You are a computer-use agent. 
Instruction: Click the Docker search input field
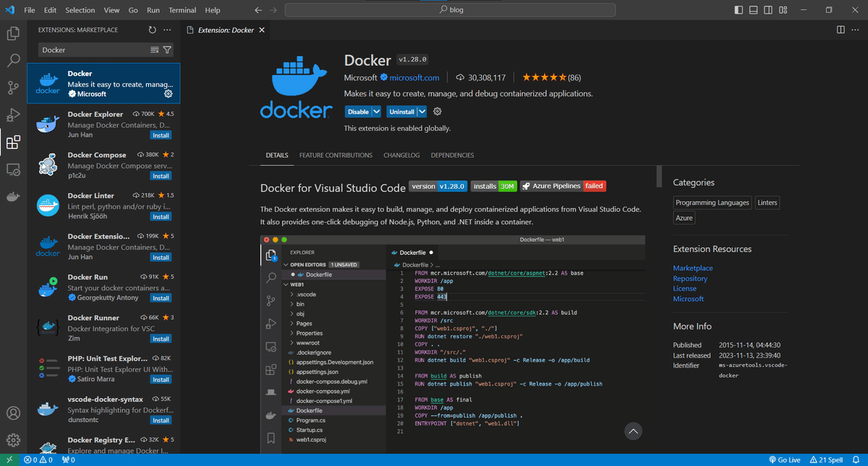click(94, 50)
